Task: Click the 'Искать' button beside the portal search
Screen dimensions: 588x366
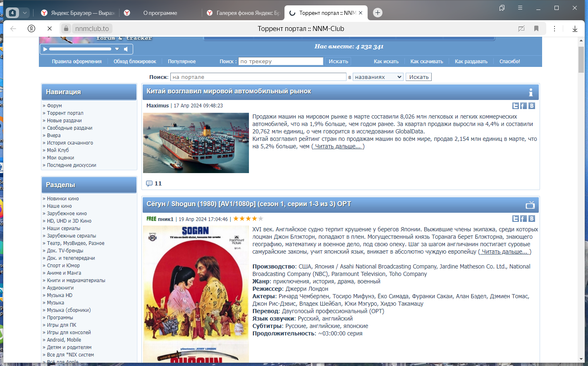Action: click(x=419, y=77)
